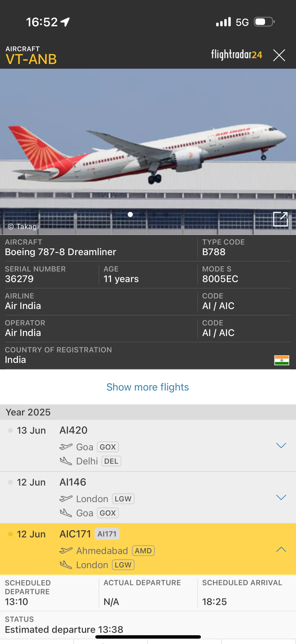The image size is (296, 644).
Task: Select the DEL airport code badge
Action: click(111, 461)
